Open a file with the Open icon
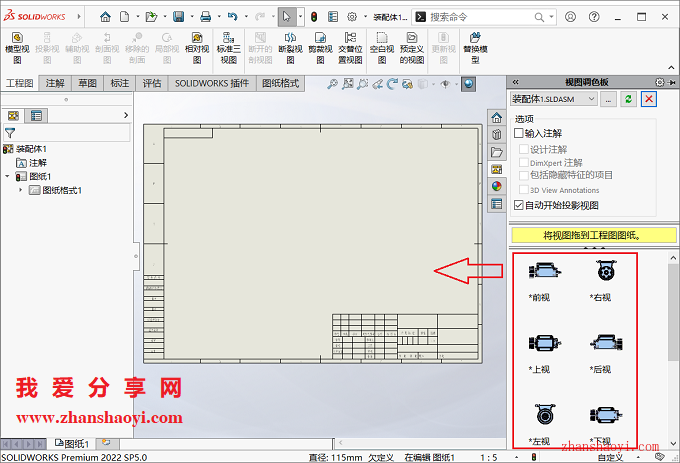 [151, 17]
